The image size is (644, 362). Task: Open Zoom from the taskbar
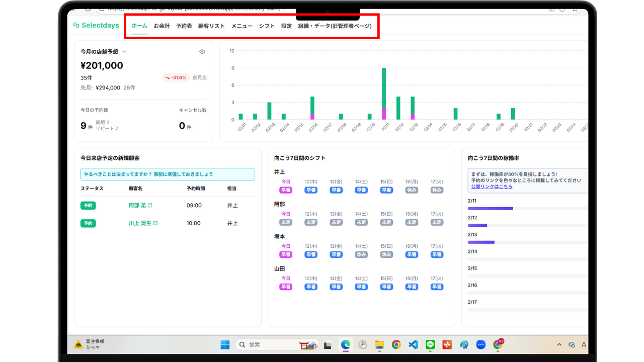481,344
